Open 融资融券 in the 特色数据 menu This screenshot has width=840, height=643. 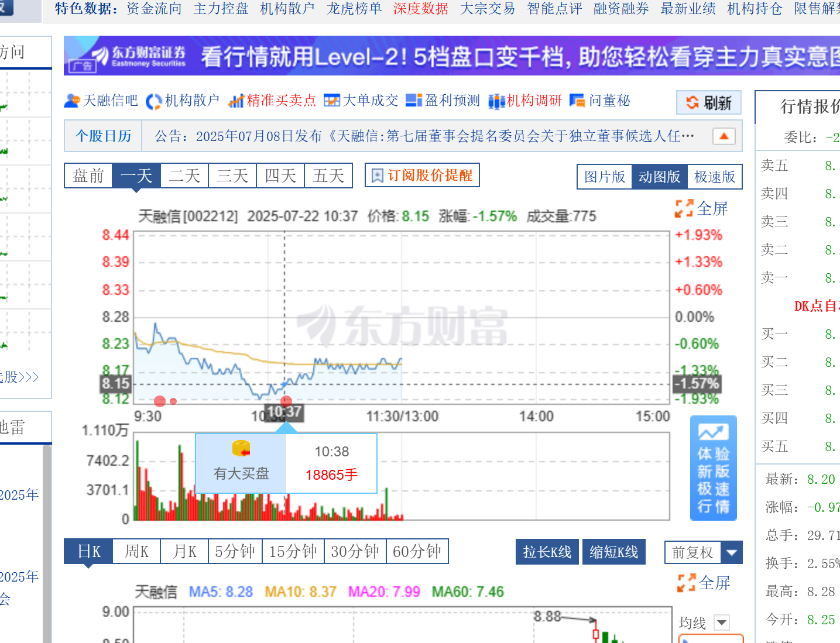click(621, 9)
